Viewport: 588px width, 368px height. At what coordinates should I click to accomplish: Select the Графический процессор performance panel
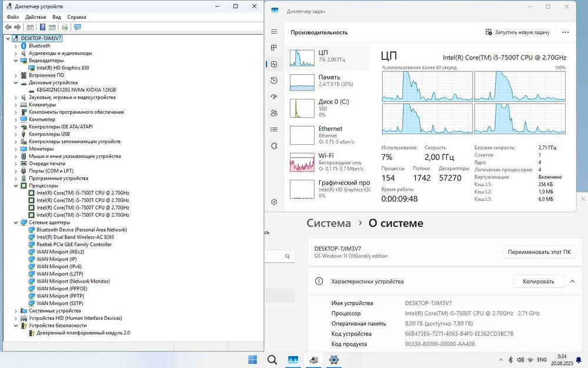[328, 189]
